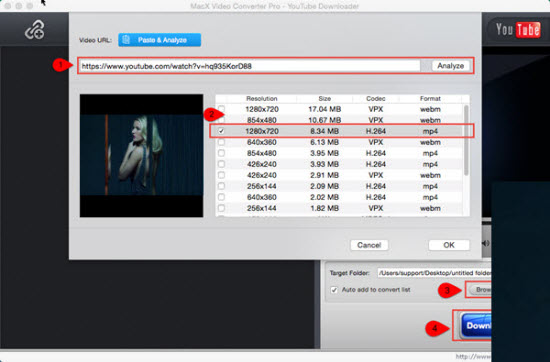The width and height of the screenshot is (550, 362).
Task: Check the 256x144 2.09 MB mp4 row
Action: point(221,186)
